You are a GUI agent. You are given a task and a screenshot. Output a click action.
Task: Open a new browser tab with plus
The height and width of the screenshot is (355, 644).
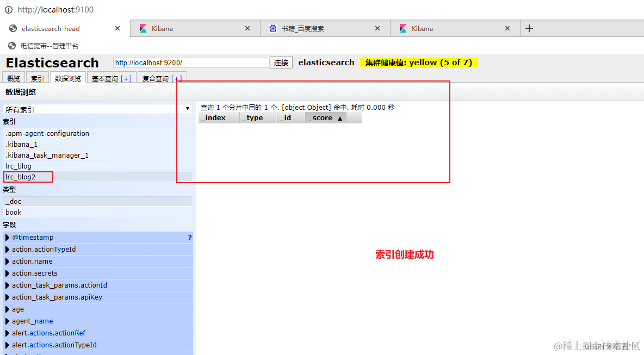pos(529,28)
